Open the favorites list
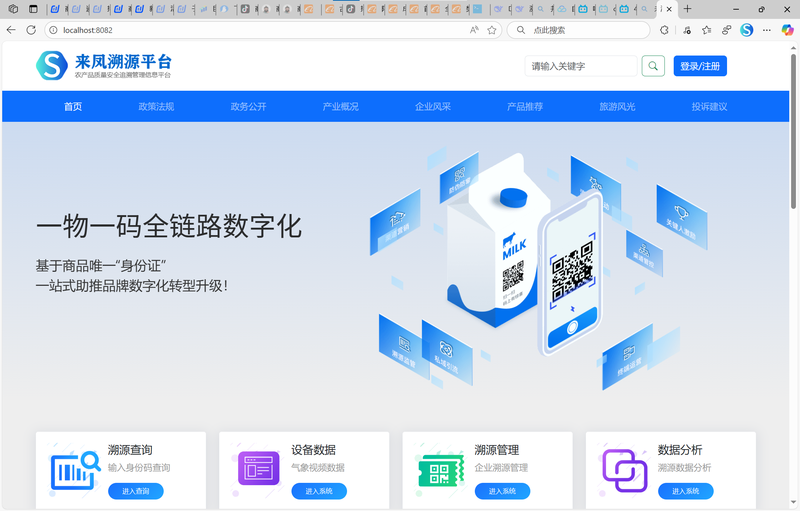The image size is (800, 511). 707,30
